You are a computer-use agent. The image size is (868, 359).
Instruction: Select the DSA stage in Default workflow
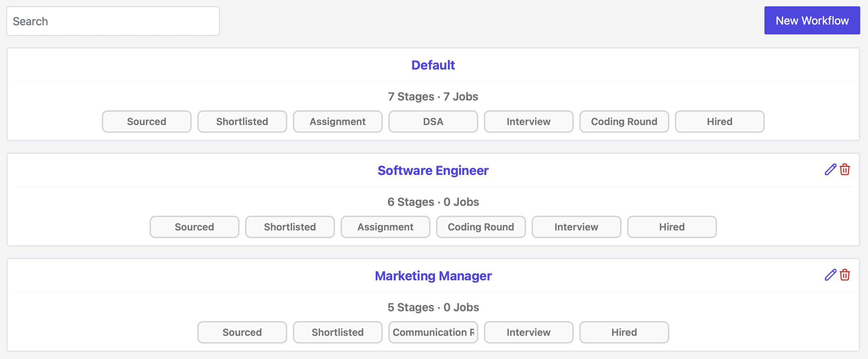(433, 122)
